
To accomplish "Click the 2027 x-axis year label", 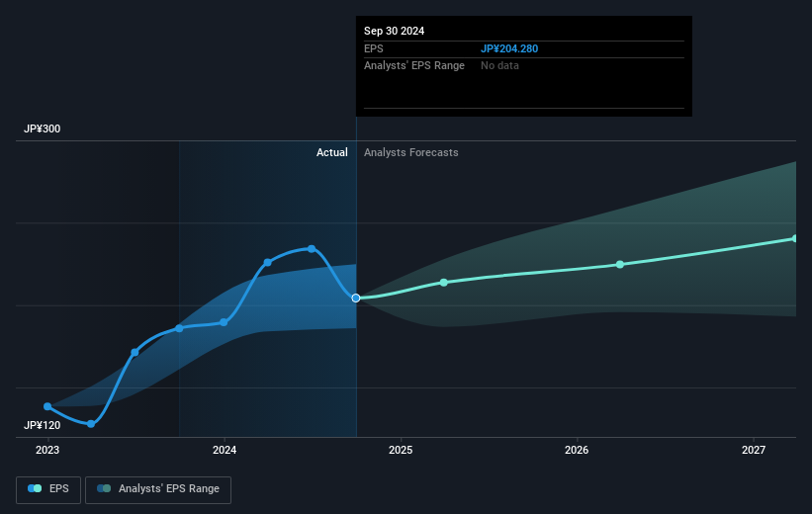I will click(754, 450).
